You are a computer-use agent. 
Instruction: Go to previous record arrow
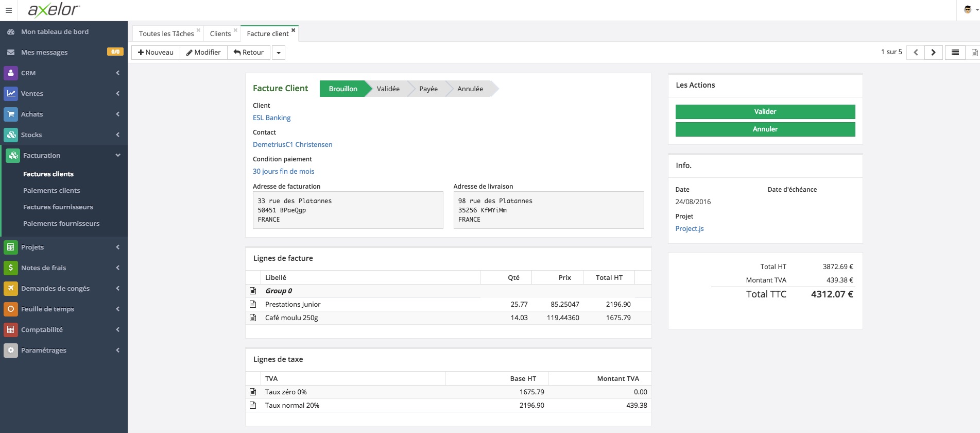click(916, 53)
